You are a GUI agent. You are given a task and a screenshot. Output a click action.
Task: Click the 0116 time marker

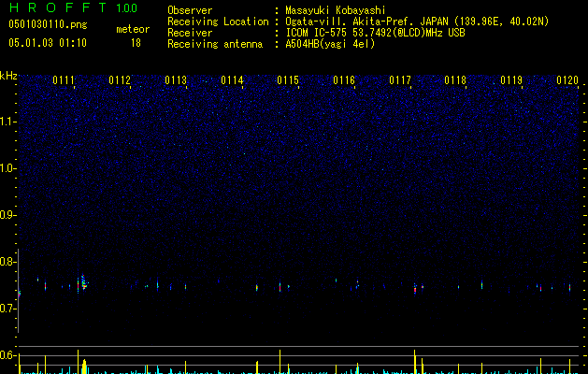[x=344, y=80]
